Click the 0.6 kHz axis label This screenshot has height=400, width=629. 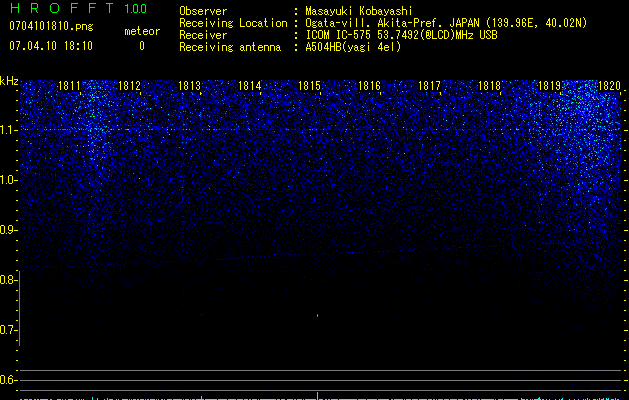[7, 380]
